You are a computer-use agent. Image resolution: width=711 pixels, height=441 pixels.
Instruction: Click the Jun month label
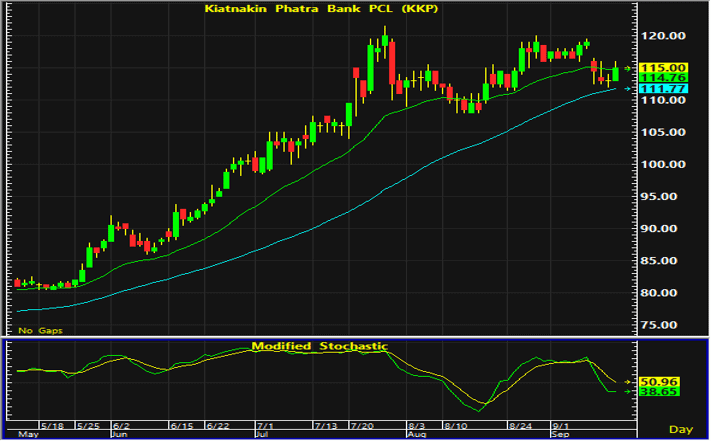click(x=119, y=434)
